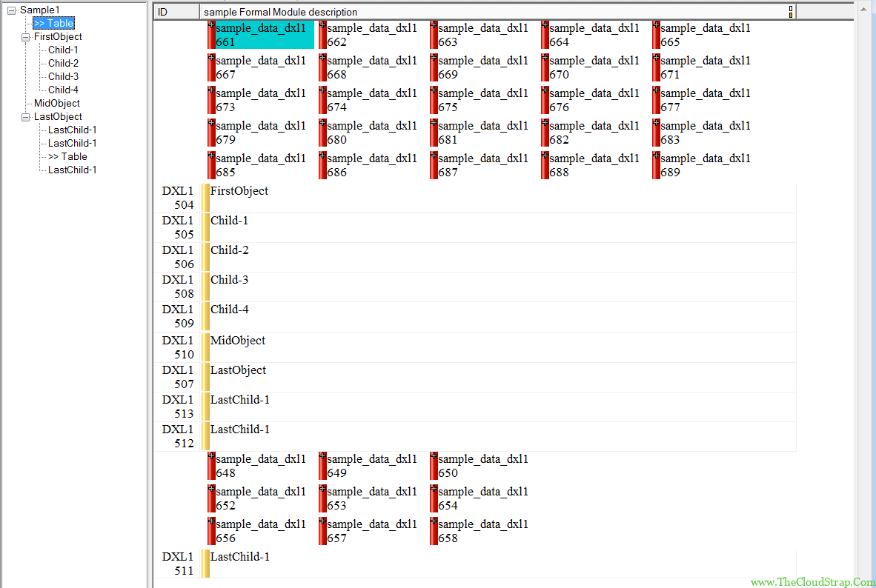This screenshot has height=588, width=876.
Task: Select Child-3 in the module explorer
Action: point(63,76)
